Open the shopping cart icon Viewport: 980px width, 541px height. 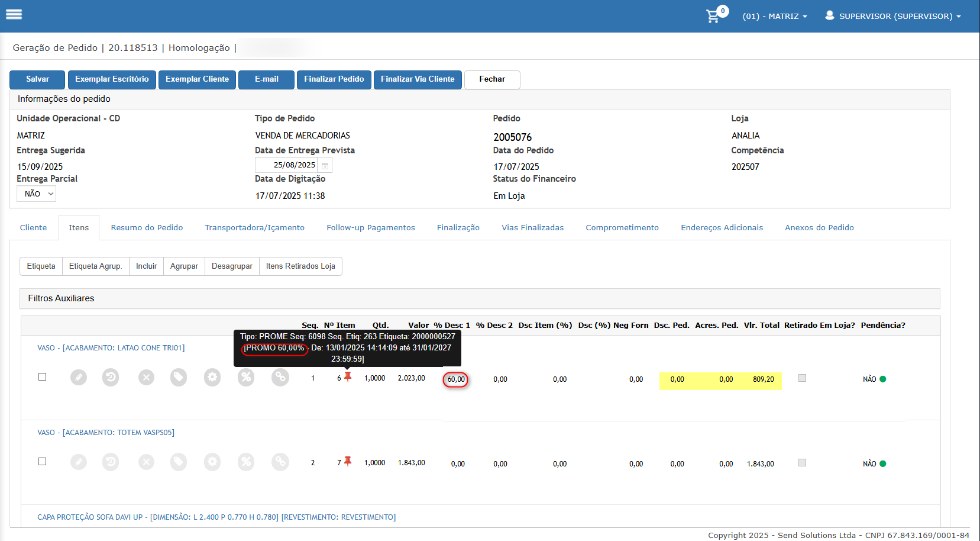[x=713, y=17]
